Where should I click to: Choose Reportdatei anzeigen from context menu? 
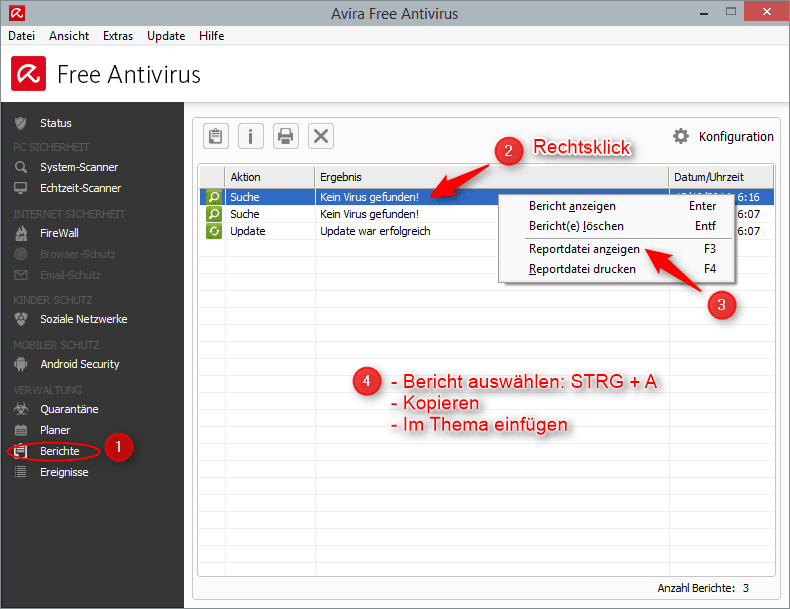[617, 249]
